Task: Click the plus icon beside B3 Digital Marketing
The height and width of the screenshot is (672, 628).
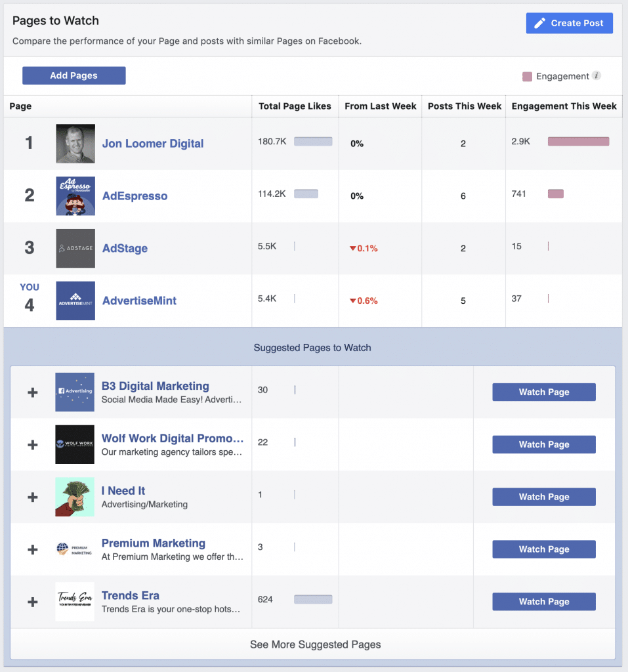Action: (33, 392)
